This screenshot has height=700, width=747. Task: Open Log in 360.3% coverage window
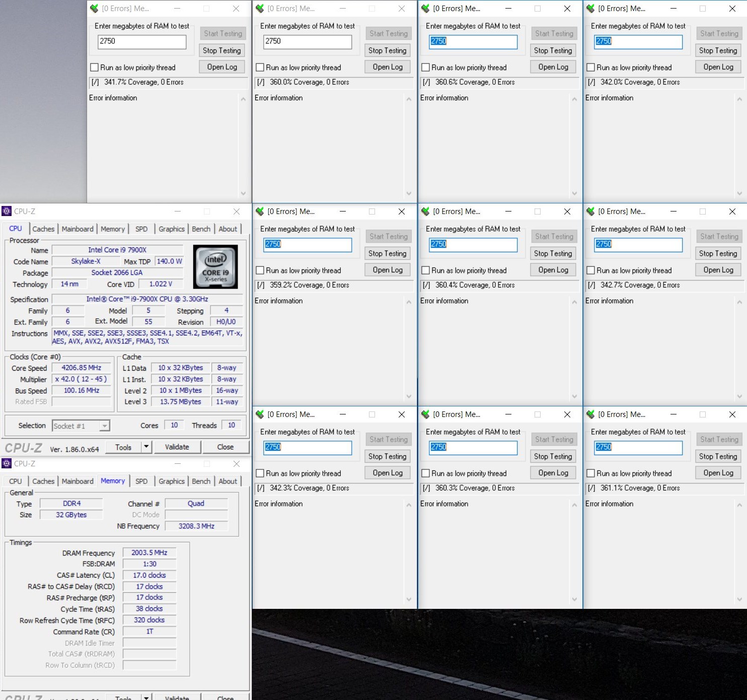pyautogui.click(x=553, y=472)
